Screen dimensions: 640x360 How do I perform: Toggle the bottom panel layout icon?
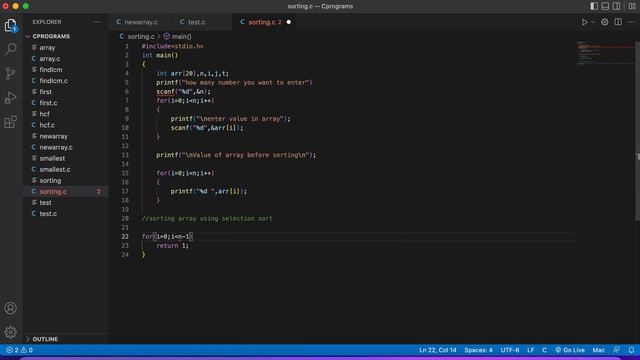[605, 6]
